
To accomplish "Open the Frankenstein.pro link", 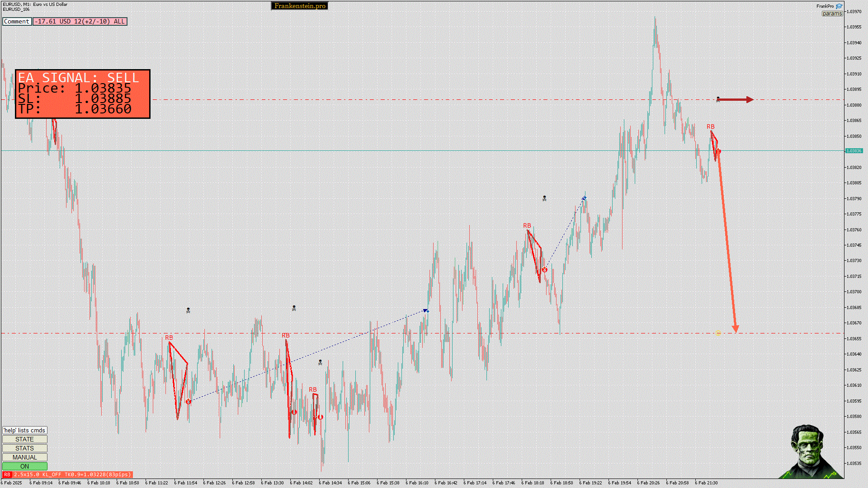I will point(299,6).
